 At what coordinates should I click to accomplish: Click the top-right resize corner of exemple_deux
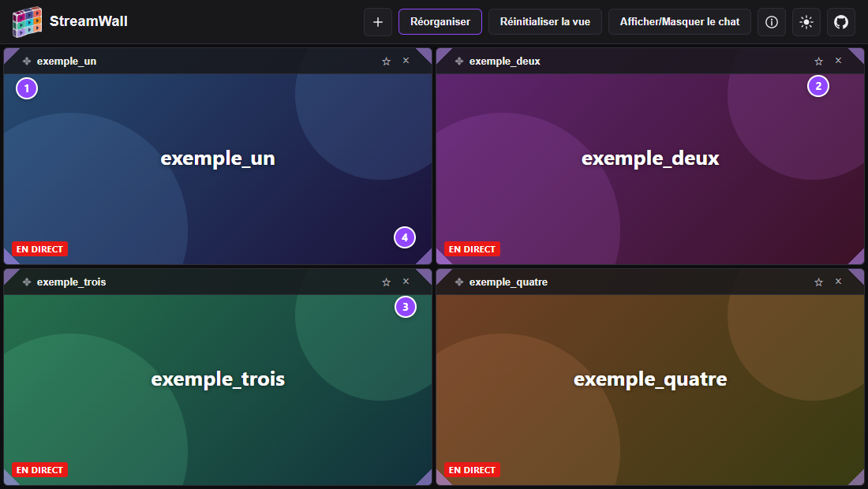(859, 54)
